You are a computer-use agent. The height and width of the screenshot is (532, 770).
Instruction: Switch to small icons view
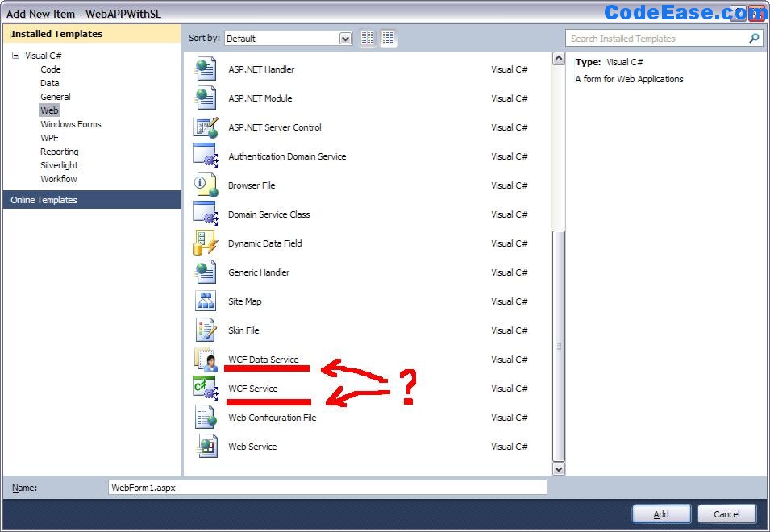point(368,38)
